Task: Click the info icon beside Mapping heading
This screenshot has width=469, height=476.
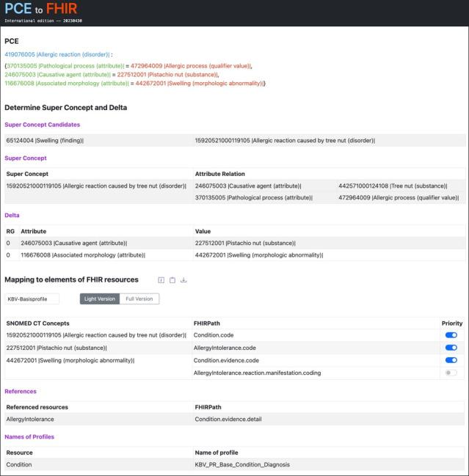Action: point(161,279)
